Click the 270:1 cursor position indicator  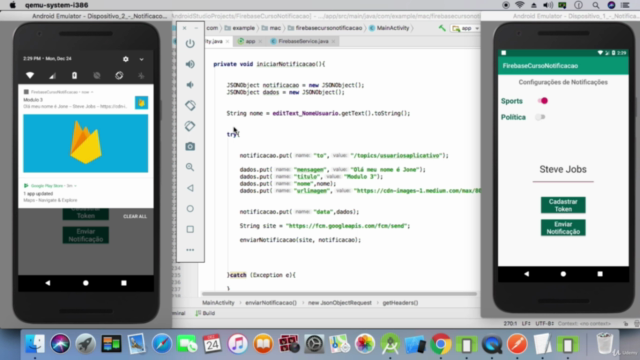coord(510,323)
